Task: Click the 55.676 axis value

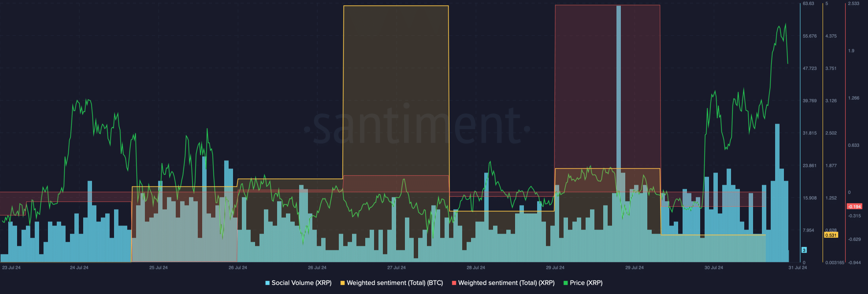Action: coord(810,36)
